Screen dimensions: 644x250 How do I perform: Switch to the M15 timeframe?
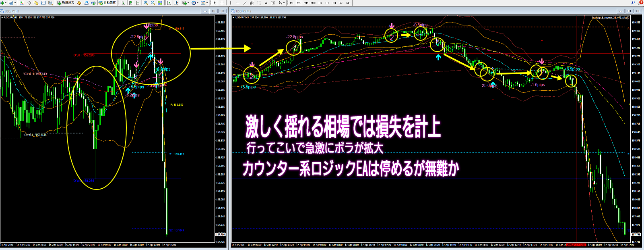click(306, 3)
